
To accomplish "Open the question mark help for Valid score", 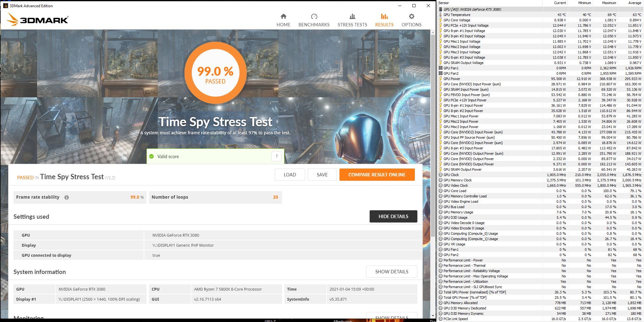I will [277, 156].
